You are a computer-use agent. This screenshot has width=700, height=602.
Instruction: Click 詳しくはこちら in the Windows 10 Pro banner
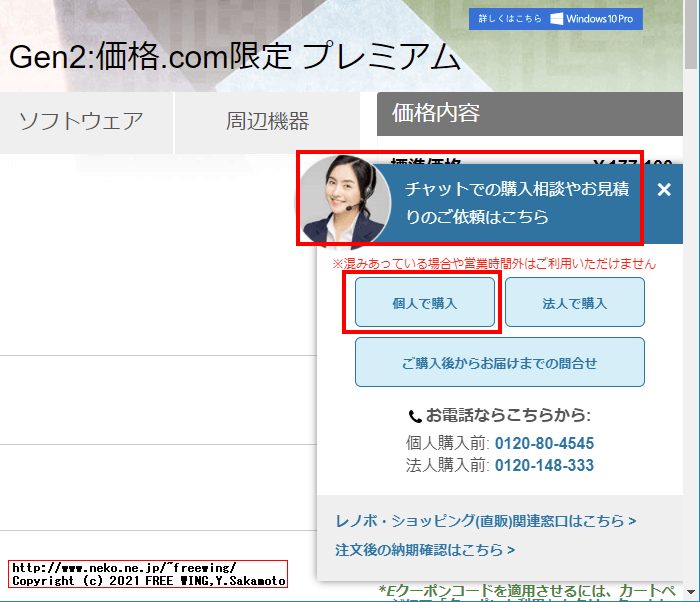[510, 19]
